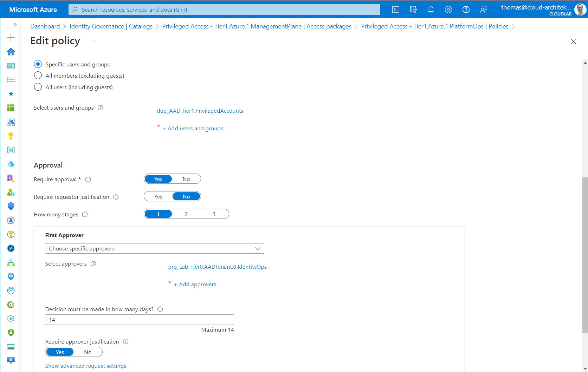Open the Dashboard chart icon in sidebar
This screenshot has height=372, width=588.
[x=11, y=66]
